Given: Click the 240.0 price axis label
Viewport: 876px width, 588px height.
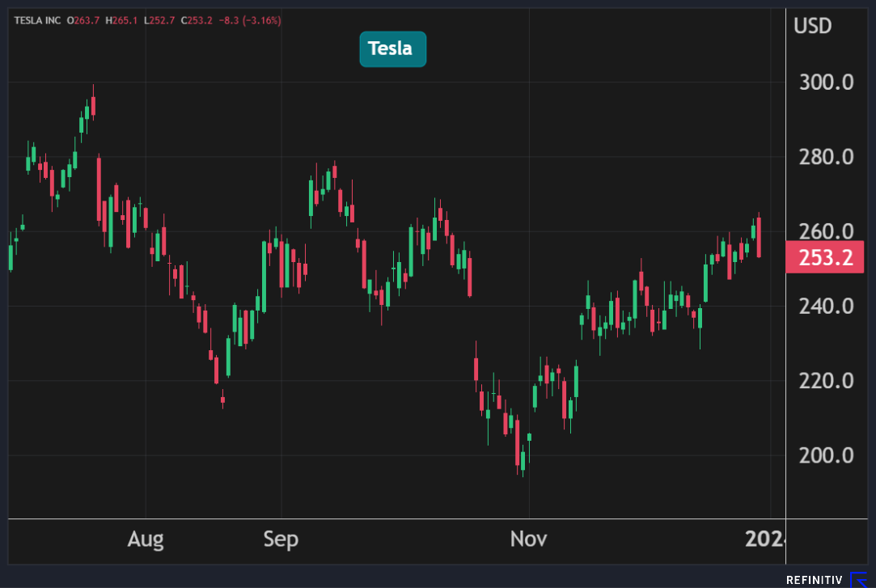Looking at the screenshot, I should pyautogui.click(x=827, y=307).
